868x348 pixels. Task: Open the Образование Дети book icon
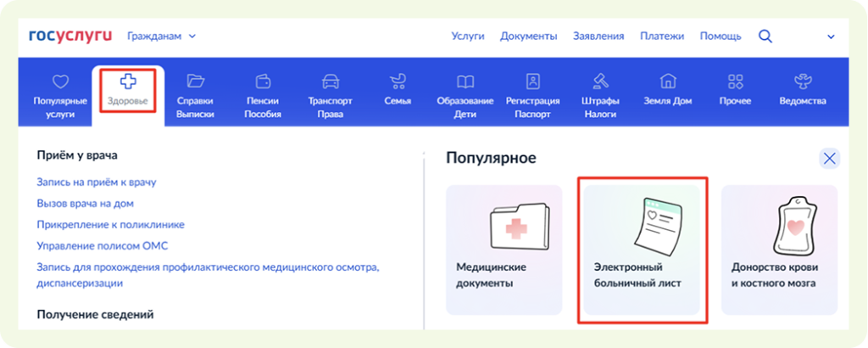(465, 82)
